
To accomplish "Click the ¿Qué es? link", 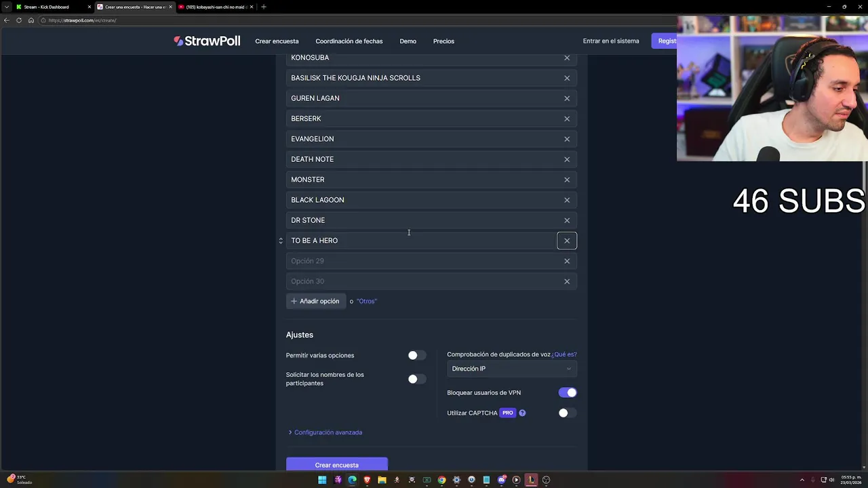I will click(x=564, y=354).
